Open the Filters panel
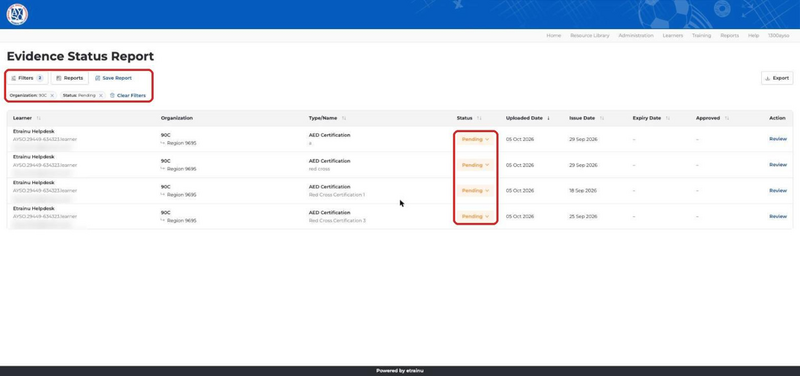 point(27,78)
